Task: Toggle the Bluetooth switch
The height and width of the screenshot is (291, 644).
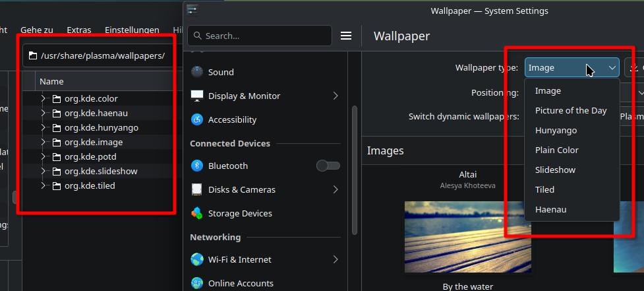Action: (328, 166)
